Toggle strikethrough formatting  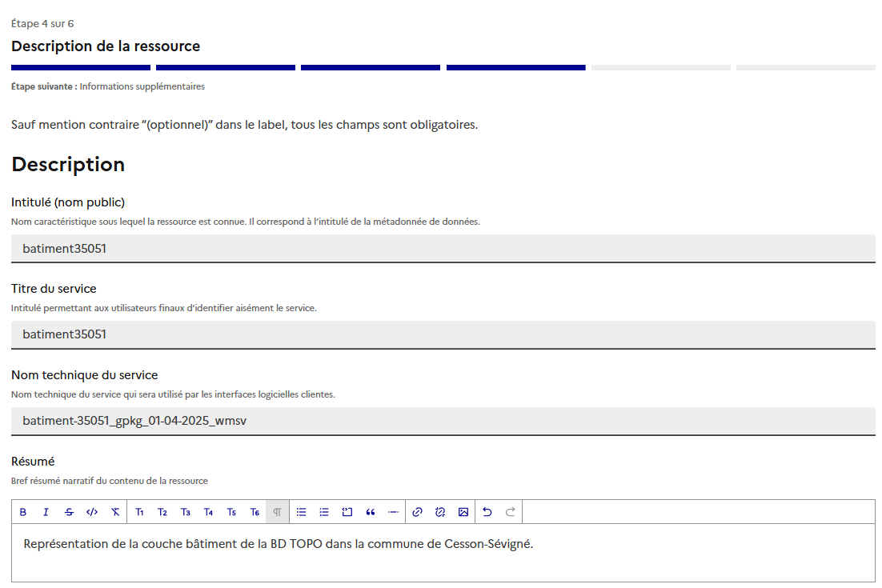point(69,512)
